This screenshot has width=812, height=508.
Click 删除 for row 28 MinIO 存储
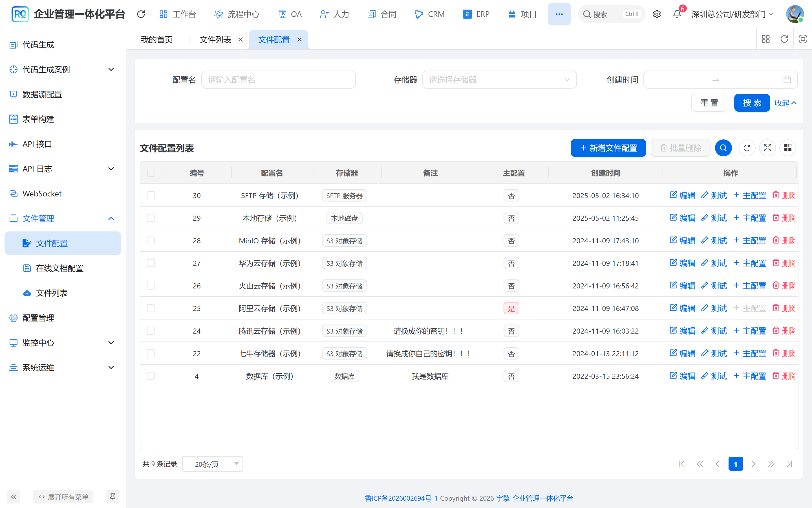tap(784, 240)
